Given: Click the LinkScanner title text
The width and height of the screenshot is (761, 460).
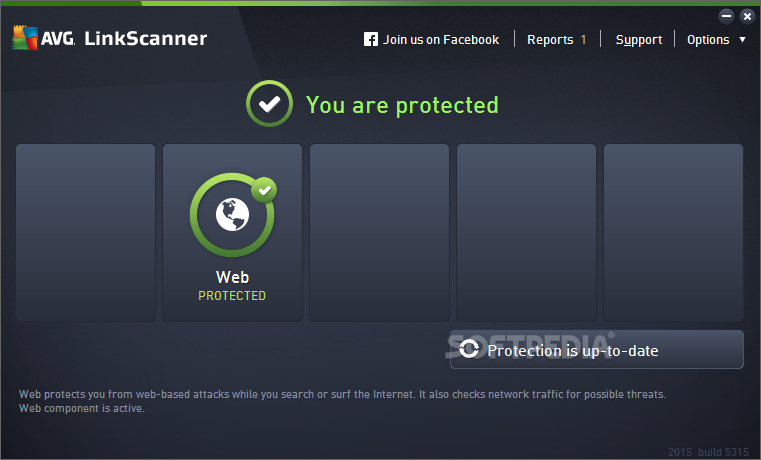Looking at the screenshot, I should [146, 38].
